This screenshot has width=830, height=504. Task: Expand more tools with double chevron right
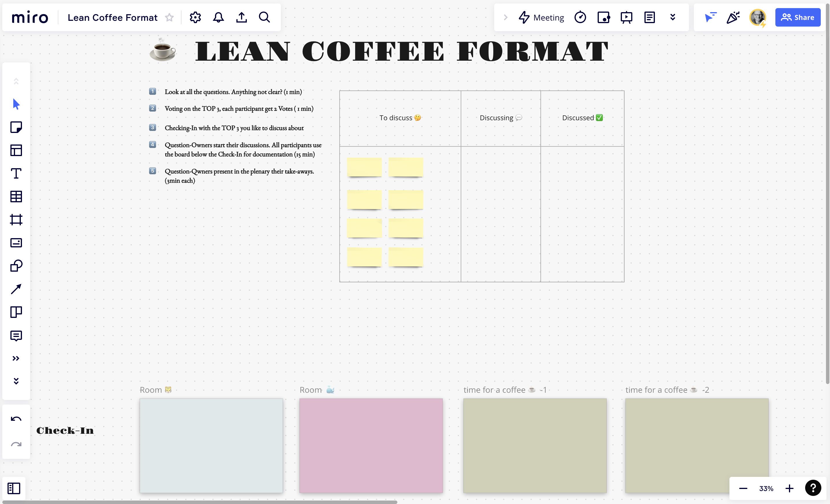pos(16,358)
